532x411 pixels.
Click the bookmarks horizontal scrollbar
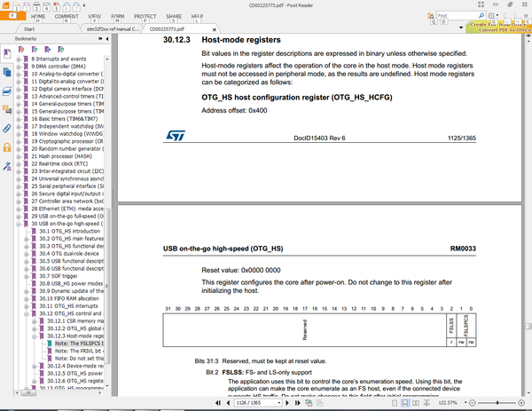pyautogui.click(x=29, y=393)
